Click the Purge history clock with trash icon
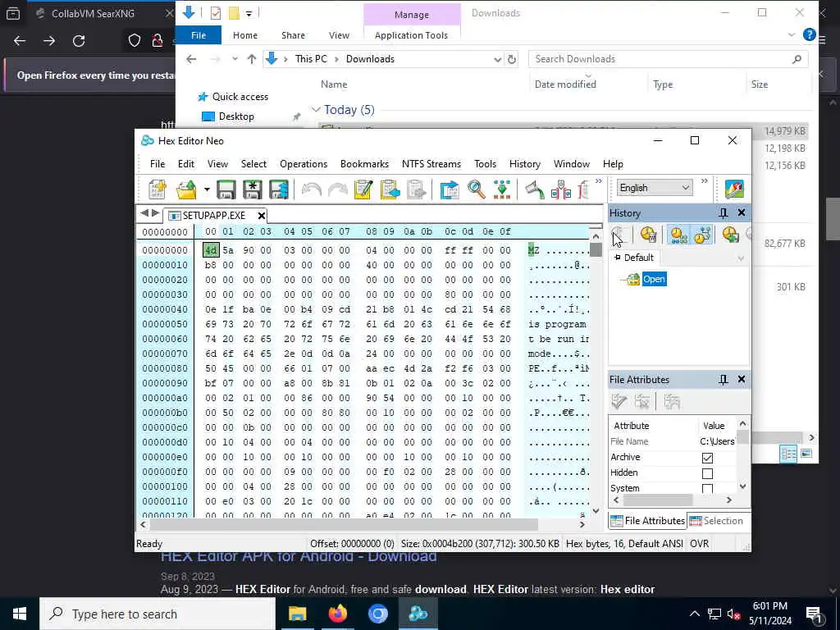This screenshot has height=630, width=840. (648, 235)
